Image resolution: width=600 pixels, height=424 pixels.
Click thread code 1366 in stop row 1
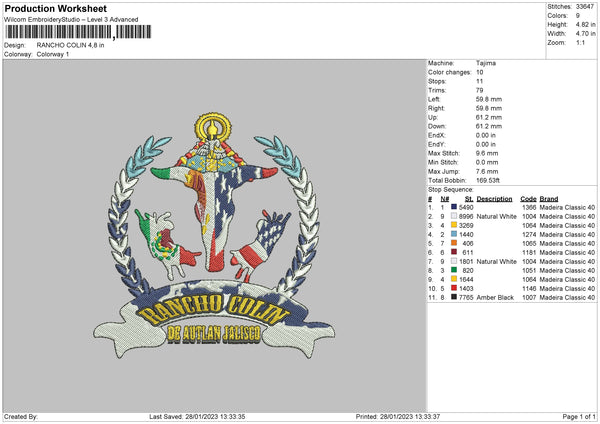pos(529,207)
